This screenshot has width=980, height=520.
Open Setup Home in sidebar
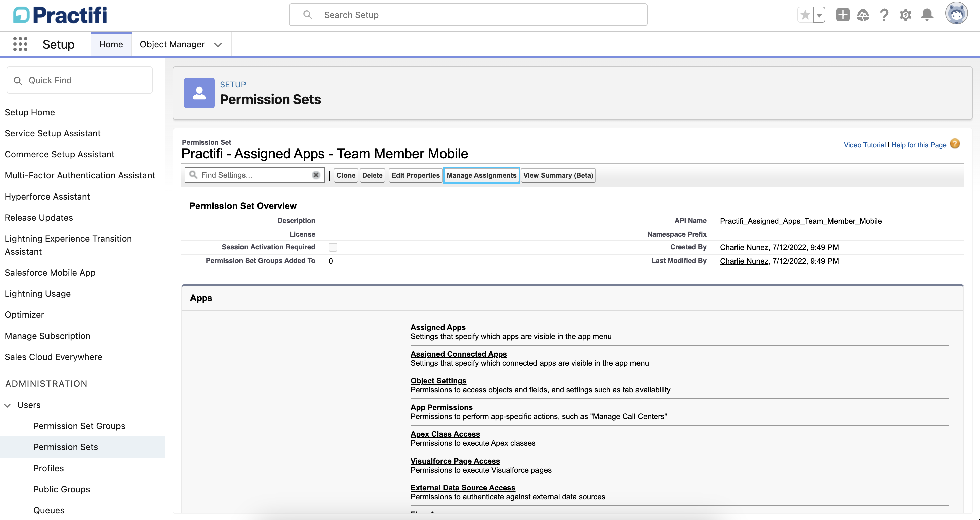(30, 113)
